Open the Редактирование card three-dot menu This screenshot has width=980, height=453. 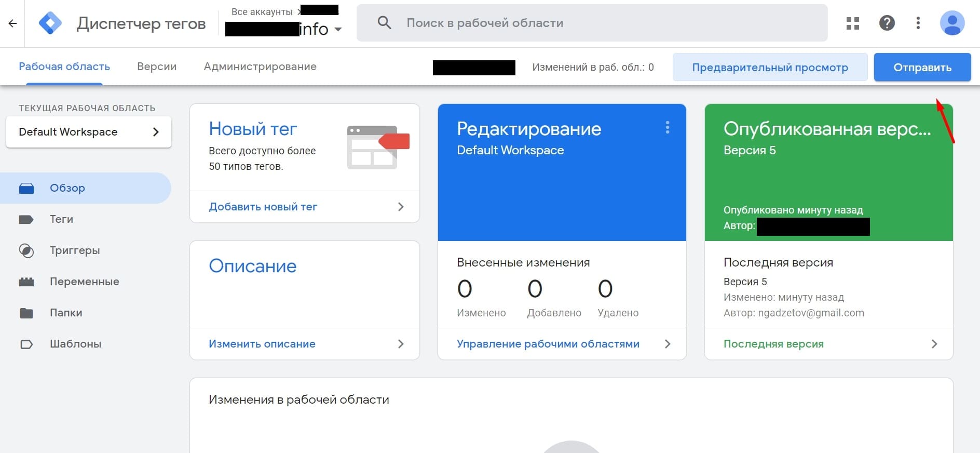[x=668, y=128]
